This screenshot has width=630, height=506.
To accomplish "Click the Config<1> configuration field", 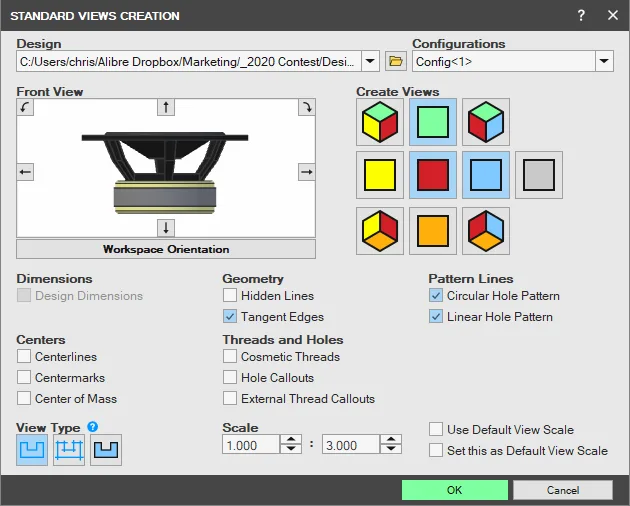I will coord(504,61).
